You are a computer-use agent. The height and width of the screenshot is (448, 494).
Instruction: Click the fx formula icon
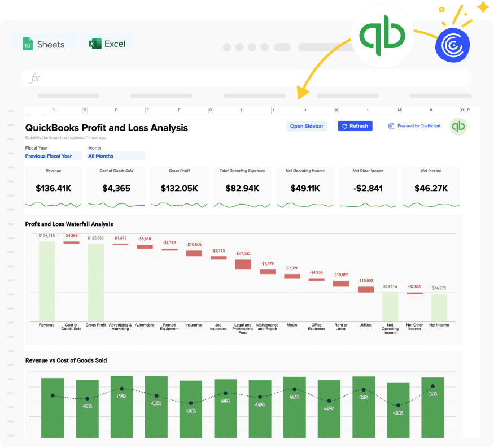point(34,78)
